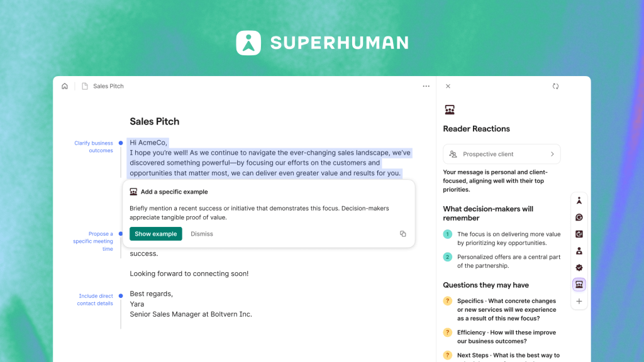Add a new sidebar tool with the plus
Image resolution: width=644 pixels, height=362 pixels.
coord(579,301)
